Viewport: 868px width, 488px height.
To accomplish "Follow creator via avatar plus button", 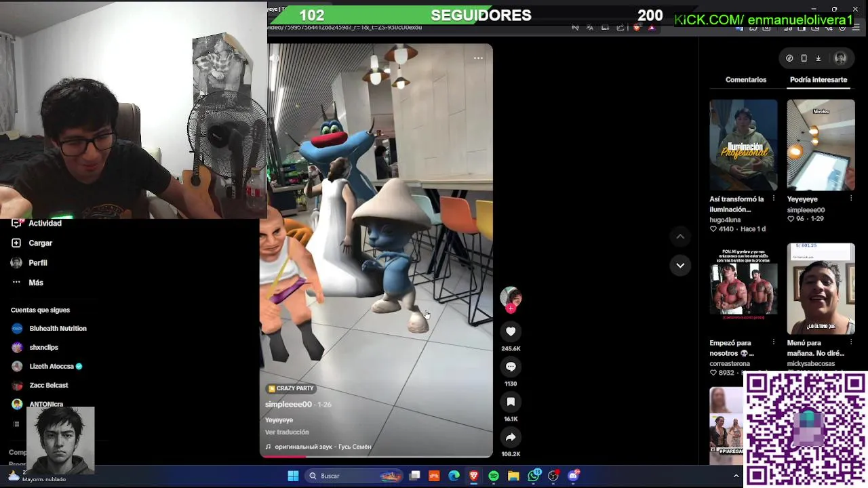I will (x=511, y=308).
